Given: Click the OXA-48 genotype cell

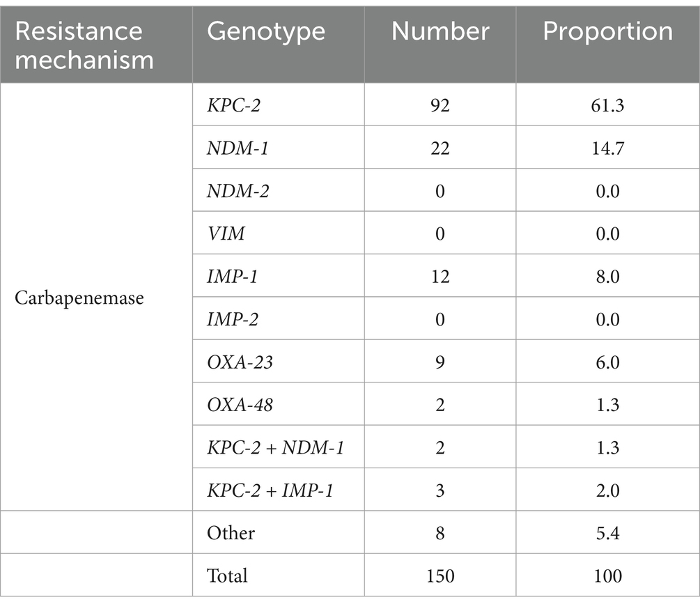Looking at the screenshot, I should coord(240,405).
